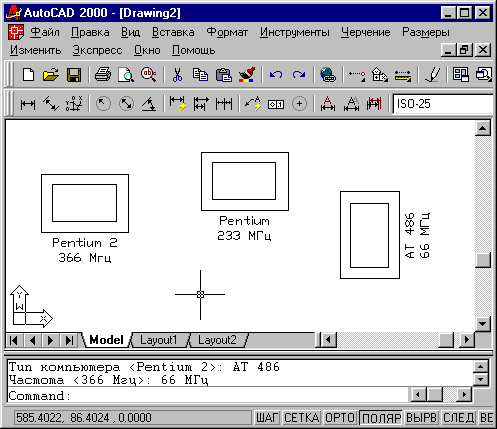497x429 pixels.
Task: Open the Вид menu
Action: [x=130, y=32]
